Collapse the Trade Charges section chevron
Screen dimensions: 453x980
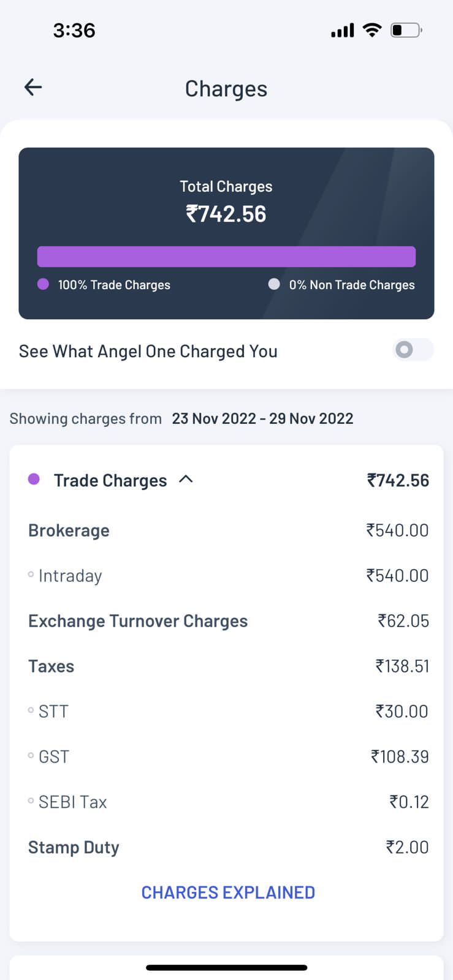(x=186, y=480)
